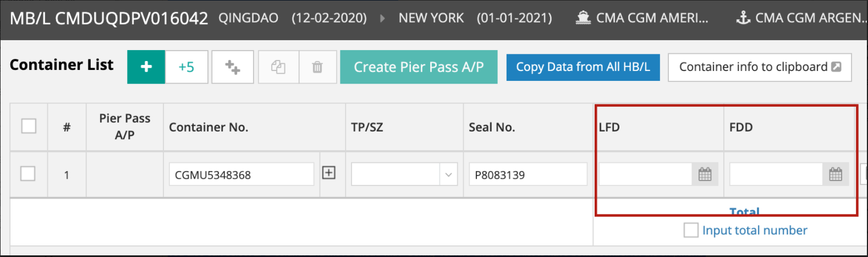Click the green add container plus button

pos(146,67)
